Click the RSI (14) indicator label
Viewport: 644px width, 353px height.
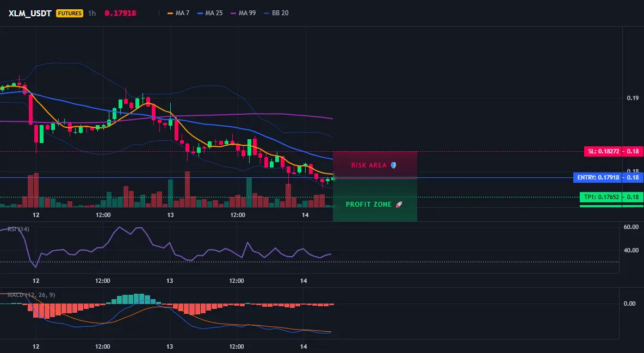pyautogui.click(x=18, y=229)
